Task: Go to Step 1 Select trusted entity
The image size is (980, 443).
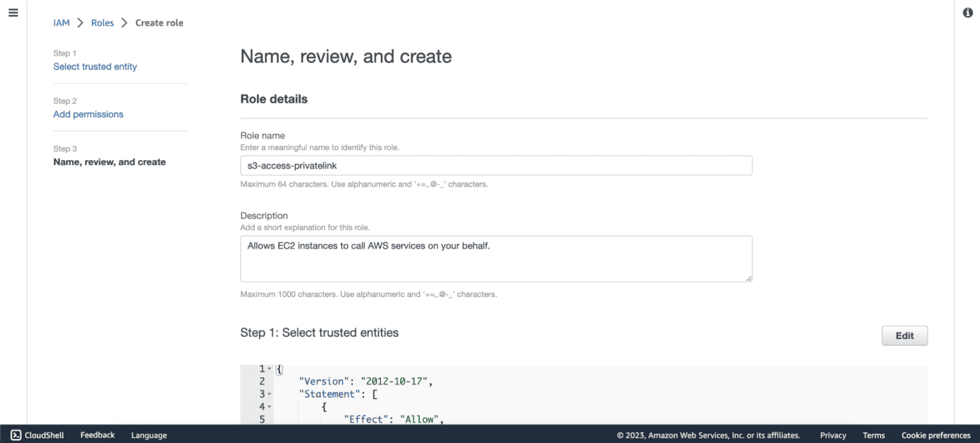Action: 95,66
